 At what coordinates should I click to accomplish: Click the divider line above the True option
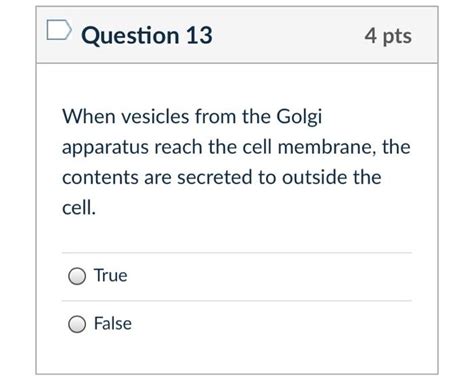click(237, 253)
